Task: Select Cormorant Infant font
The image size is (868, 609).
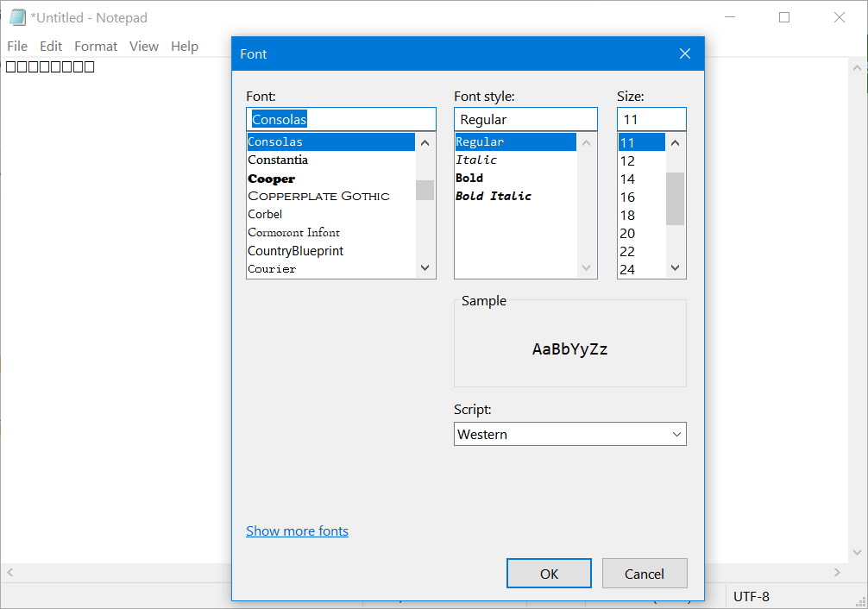Action: pos(331,233)
